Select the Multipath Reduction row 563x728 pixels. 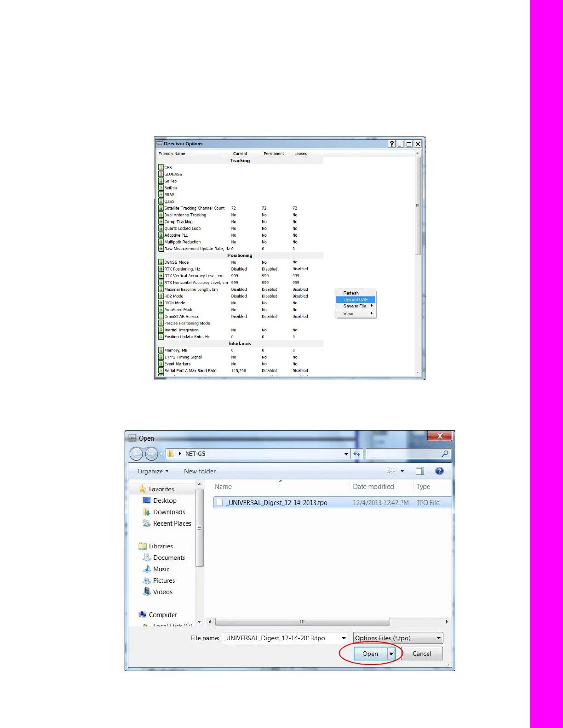[x=240, y=242]
